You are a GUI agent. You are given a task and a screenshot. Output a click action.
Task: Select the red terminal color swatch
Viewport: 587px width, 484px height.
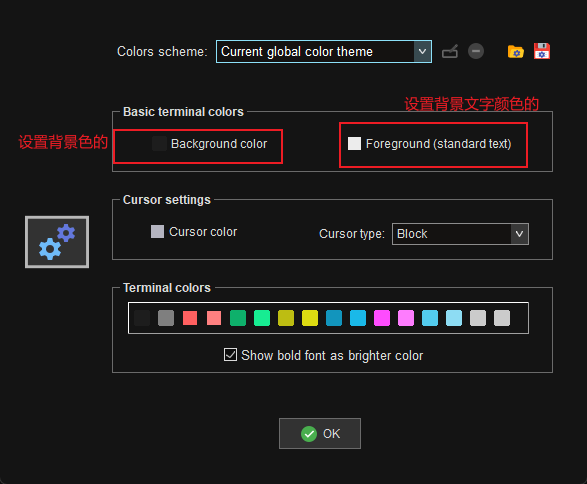190,318
